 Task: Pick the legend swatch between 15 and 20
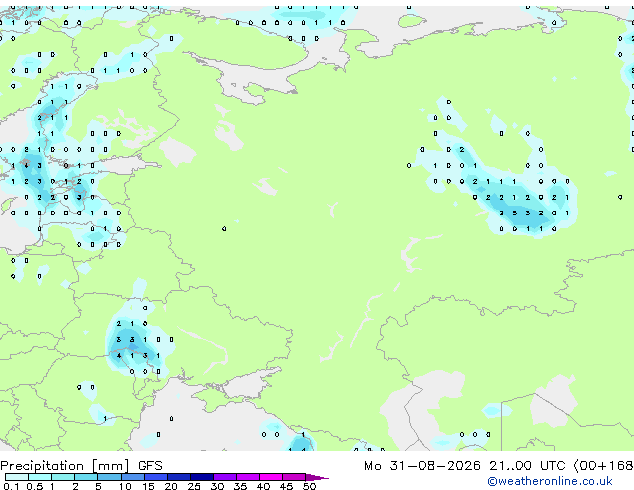[155, 477]
